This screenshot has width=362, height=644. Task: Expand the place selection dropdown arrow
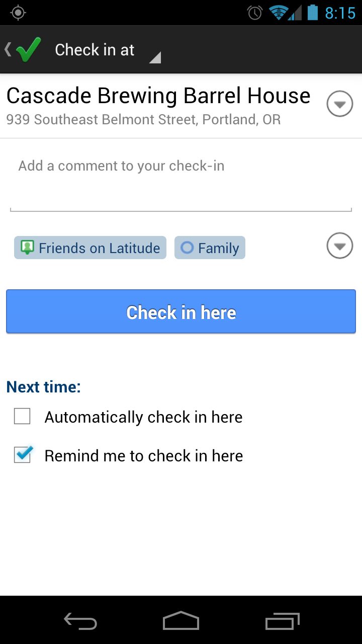pos(340,105)
